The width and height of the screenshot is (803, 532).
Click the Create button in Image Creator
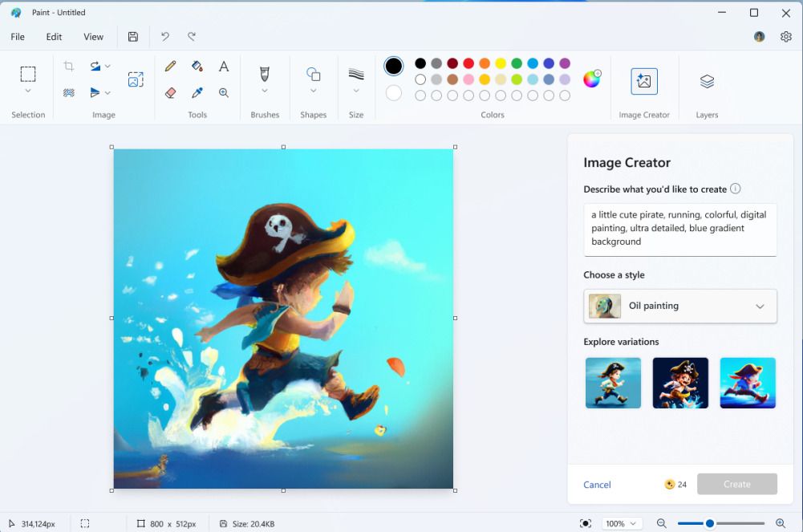[x=736, y=483]
